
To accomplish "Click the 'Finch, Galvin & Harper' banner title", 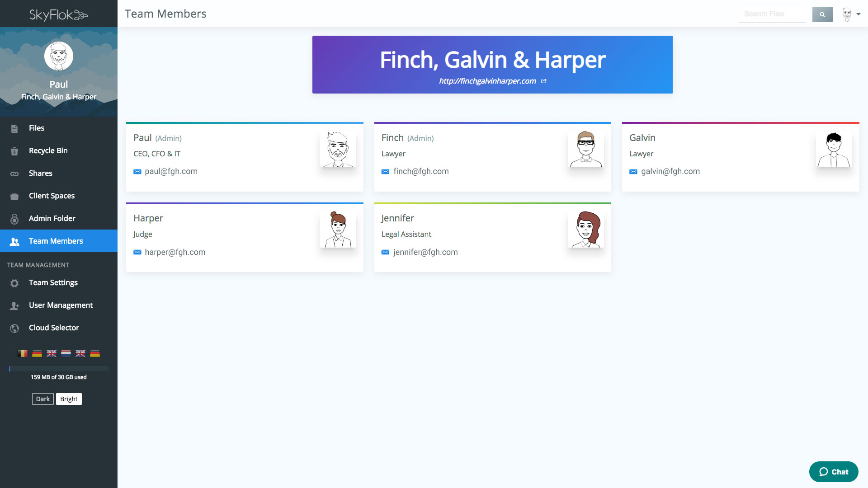I will tap(492, 60).
